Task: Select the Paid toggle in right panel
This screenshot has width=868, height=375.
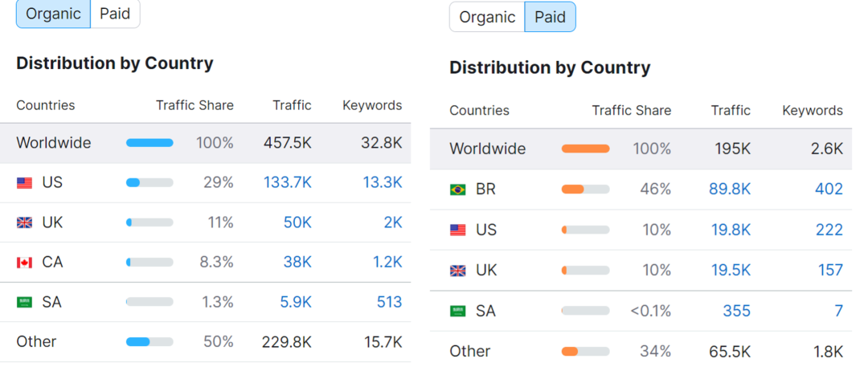Action: (x=550, y=17)
